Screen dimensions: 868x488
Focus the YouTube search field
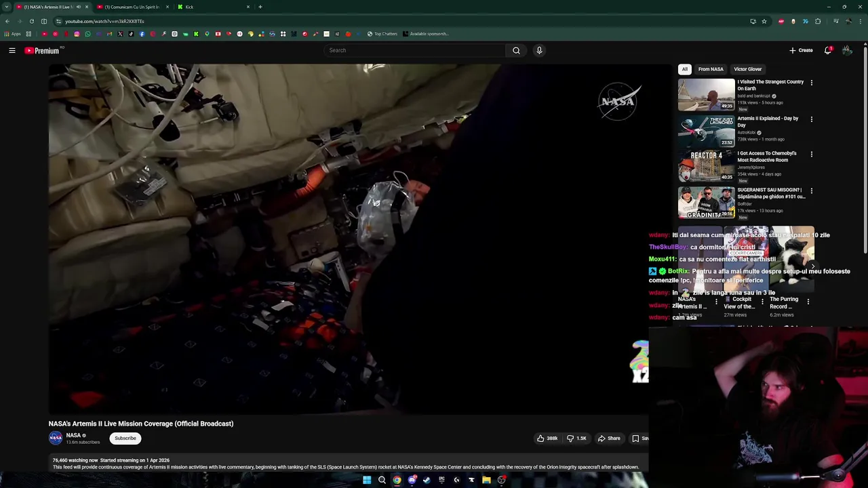[415, 50]
